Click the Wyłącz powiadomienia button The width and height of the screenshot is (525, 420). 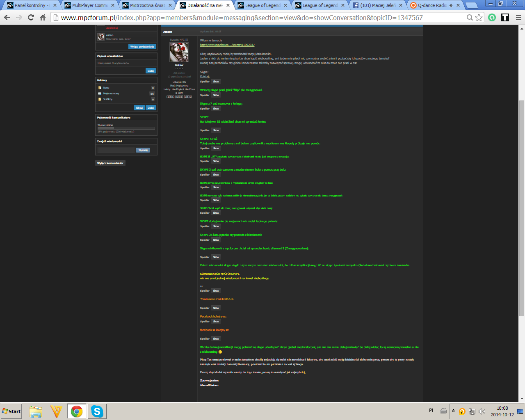tap(142, 47)
